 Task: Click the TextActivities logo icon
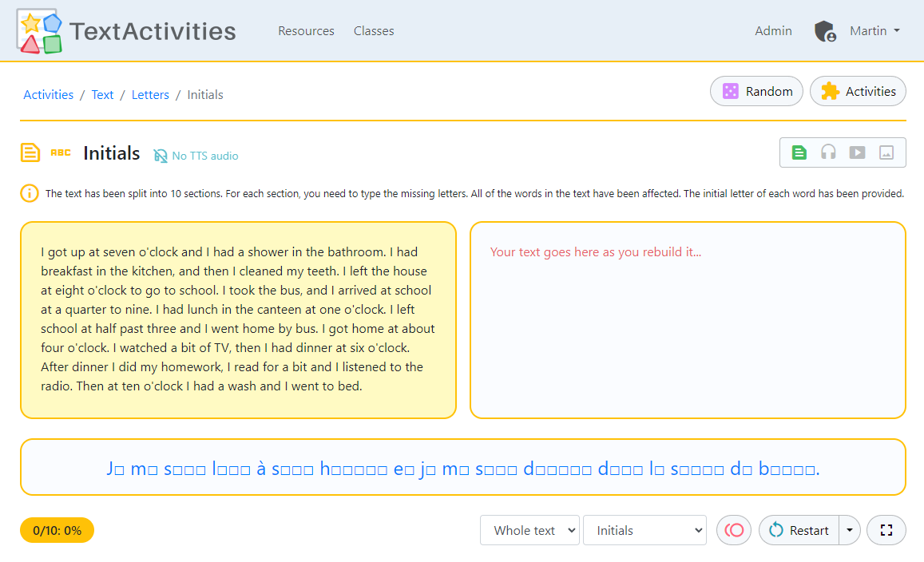click(39, 31)
